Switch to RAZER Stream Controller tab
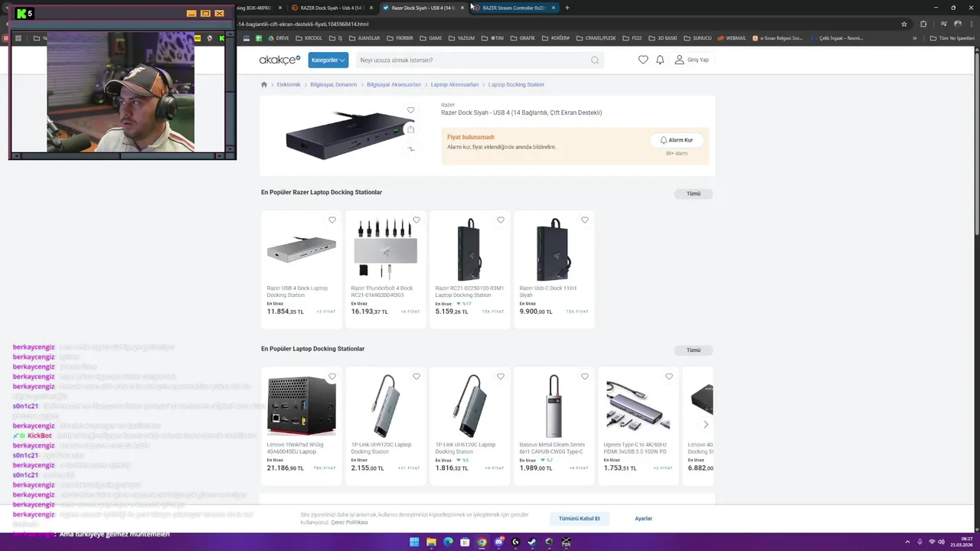This screenshot has height=551, width=980. 514,8
